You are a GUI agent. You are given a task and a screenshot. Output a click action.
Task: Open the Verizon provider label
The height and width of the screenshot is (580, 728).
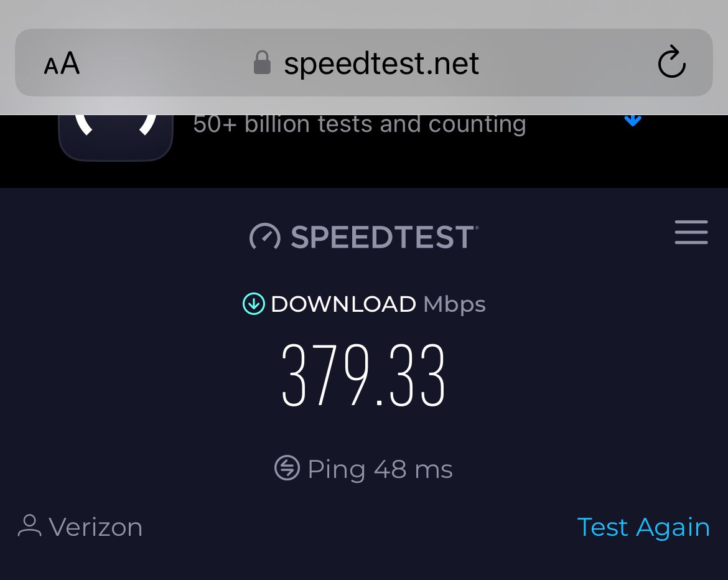(96, 528)
